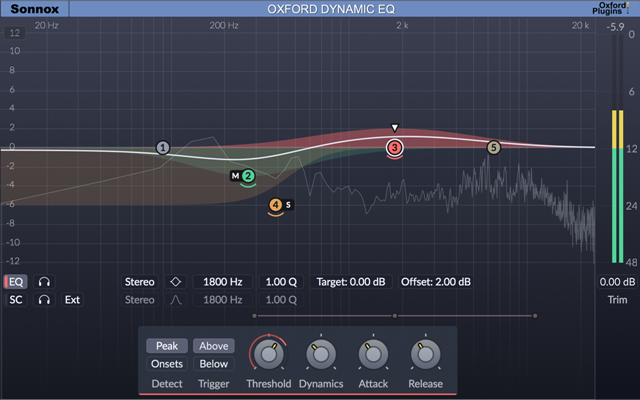
Task: Click the Dynamics knob
Action: (321, 354)
